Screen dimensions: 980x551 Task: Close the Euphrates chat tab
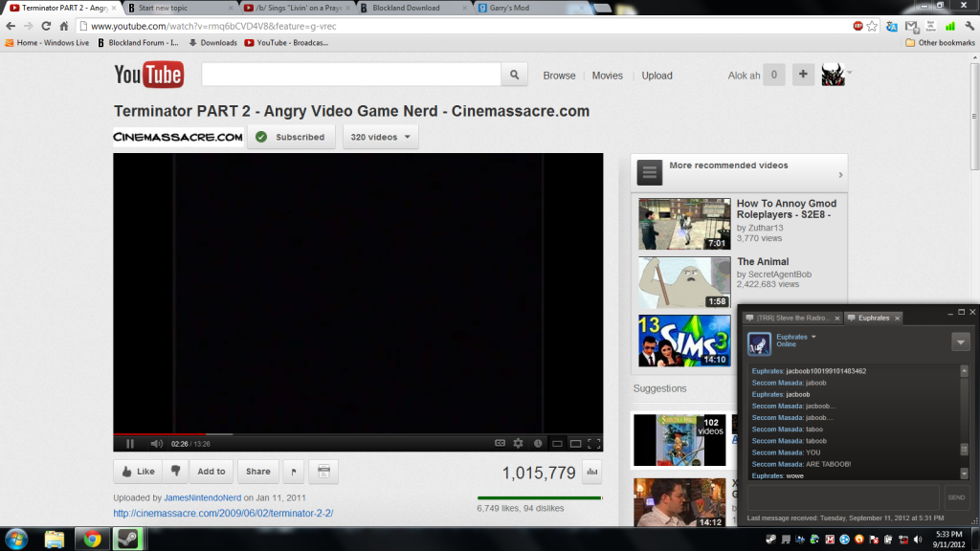click(x=897, y=319)
